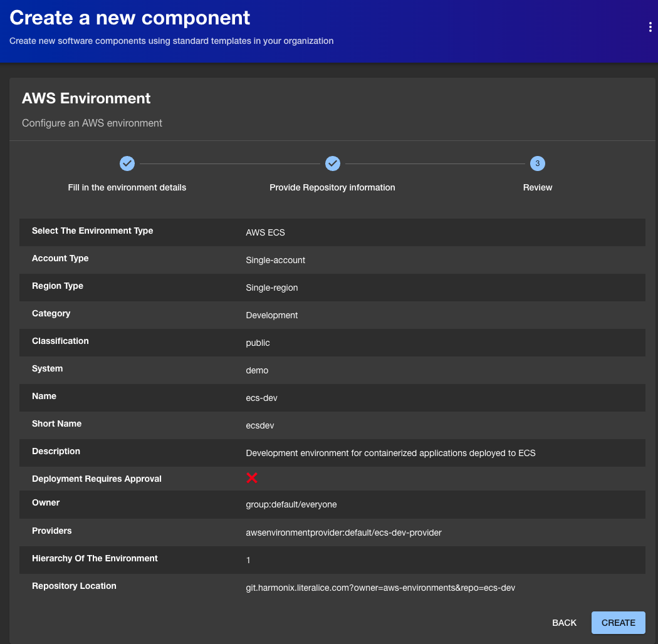The width and height of the screenshot is (658, 644).
Task: Click the red X for Deployment Requires Approval
Action: pyautogui.click(x=252, y=478)
